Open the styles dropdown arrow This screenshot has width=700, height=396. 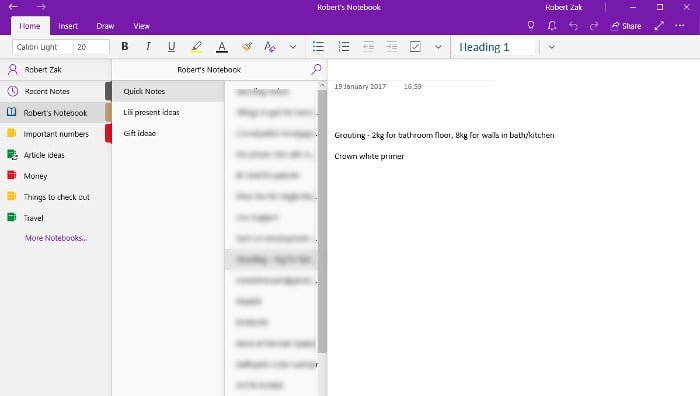pos(551,47)
